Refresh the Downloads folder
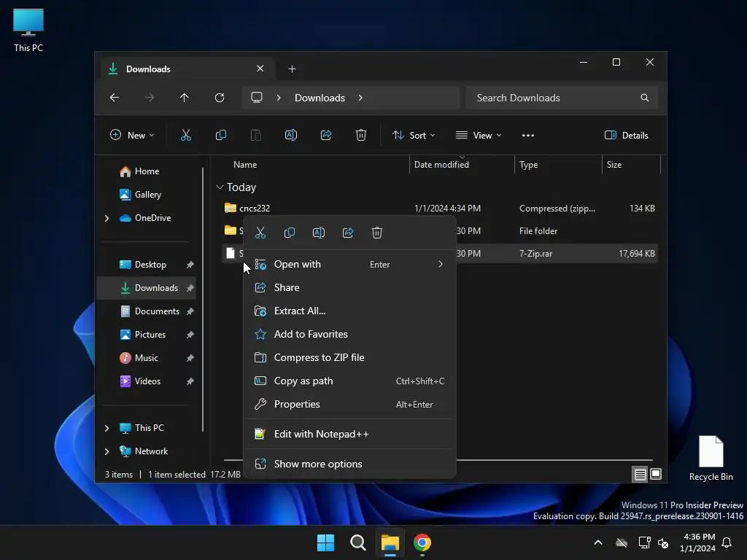 (x=219, y=98)
